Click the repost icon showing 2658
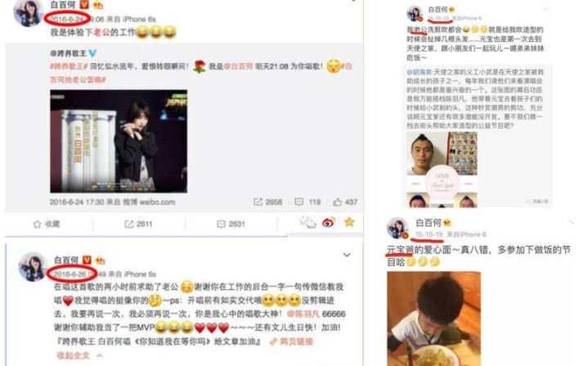Image resolution: width=588 pixels, height=366 pixels. [258, 202]
